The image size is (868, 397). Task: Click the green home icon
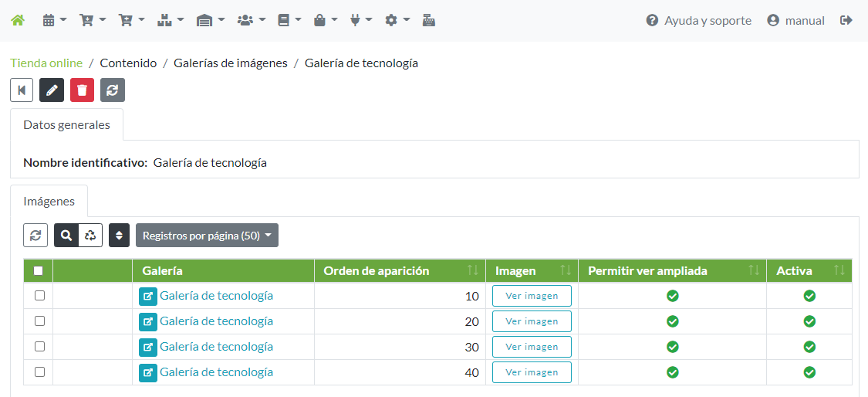(18, 21)
